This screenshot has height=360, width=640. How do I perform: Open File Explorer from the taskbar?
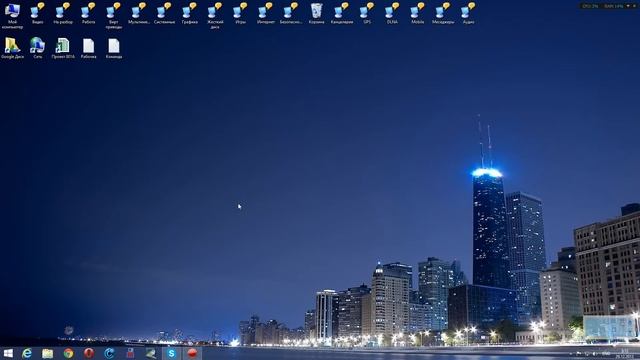tap(48, 353)
